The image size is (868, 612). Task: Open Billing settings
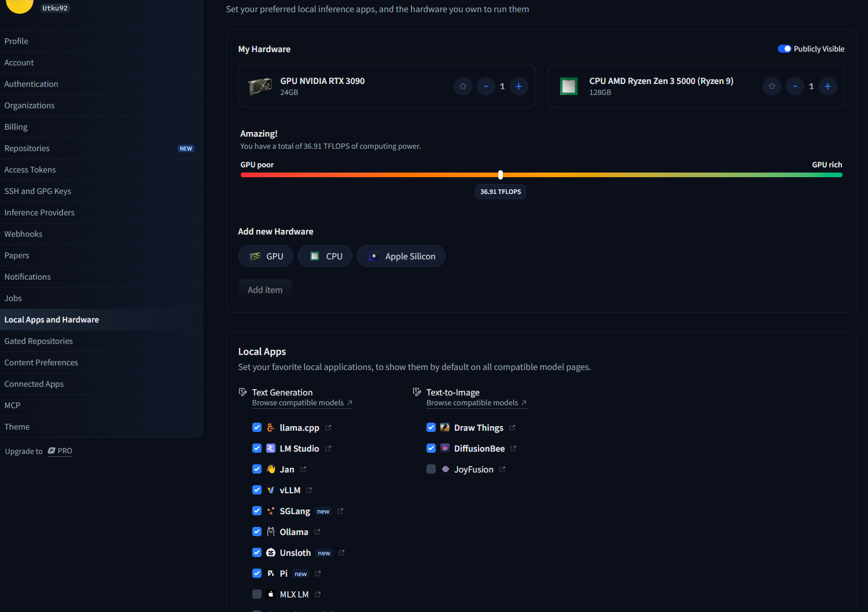click(x=101, y=127)
